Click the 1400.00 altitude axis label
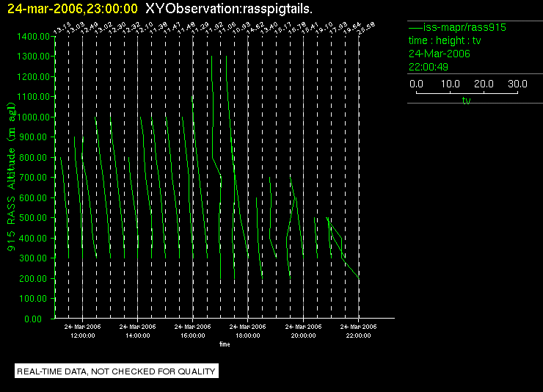This screenshot has width=543, height=392. (33, 37)
